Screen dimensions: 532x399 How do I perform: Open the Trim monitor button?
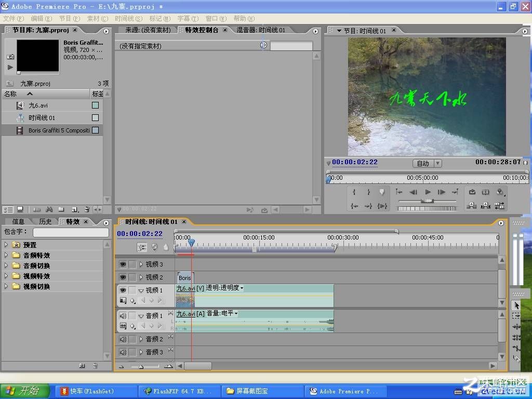pyautogui.click(x=499, y=206)
